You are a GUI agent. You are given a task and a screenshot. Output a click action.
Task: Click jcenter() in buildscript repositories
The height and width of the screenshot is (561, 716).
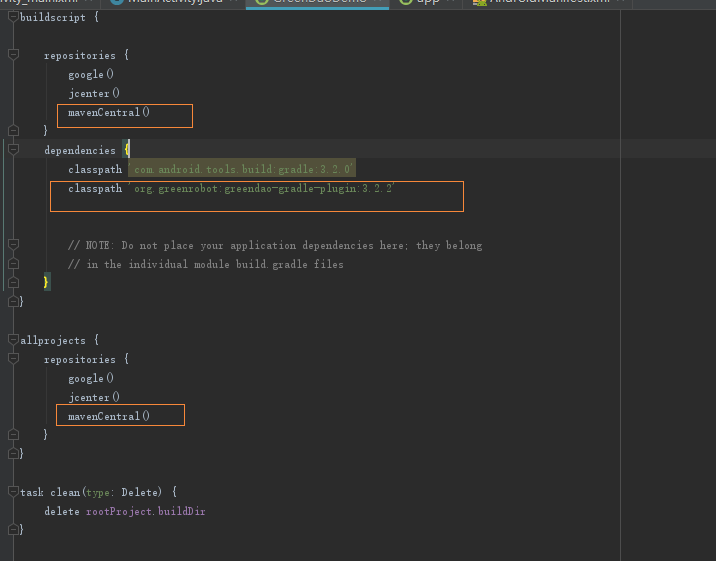pyautogui.click(x=94, y=93)
